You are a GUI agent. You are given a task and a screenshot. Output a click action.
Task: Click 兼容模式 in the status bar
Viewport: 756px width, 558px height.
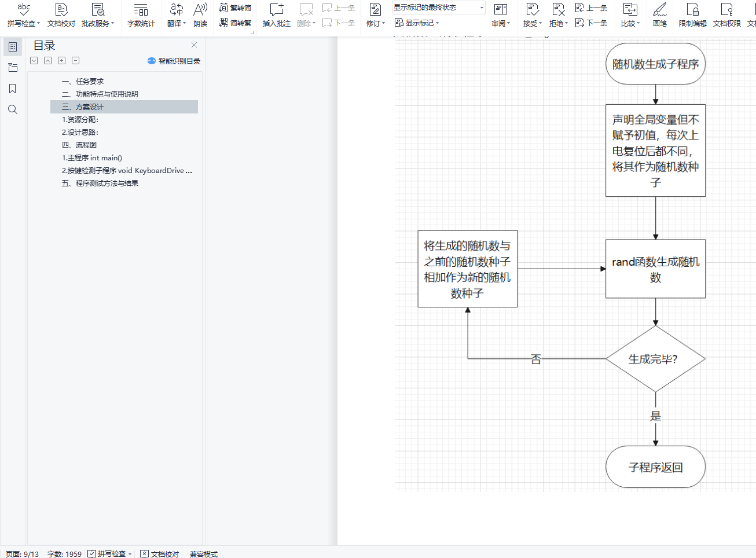[204, 554]
